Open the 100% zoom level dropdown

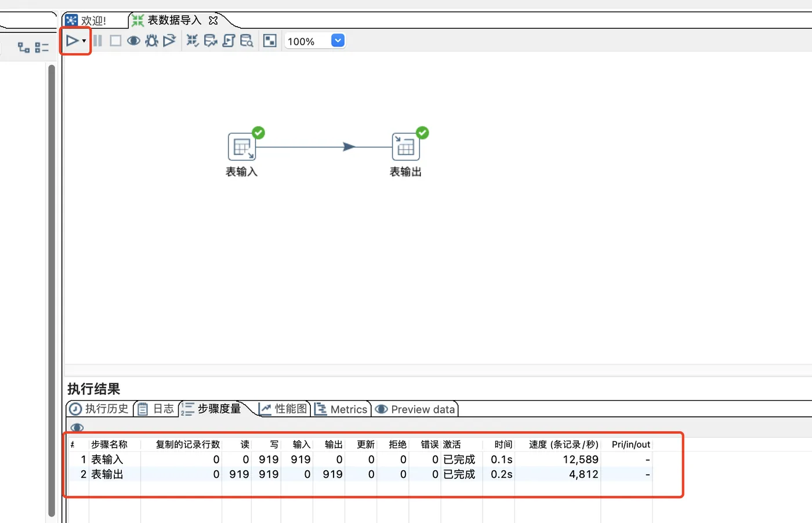tap(338, 41)
